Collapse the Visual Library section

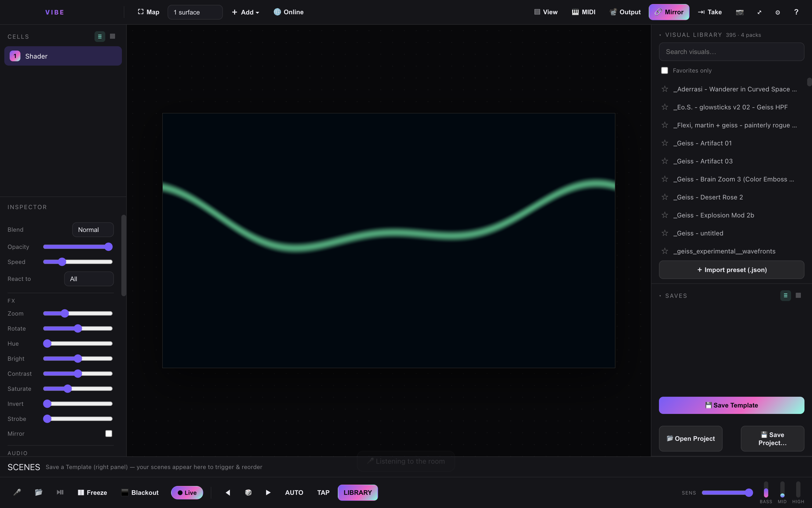[660, 35]
